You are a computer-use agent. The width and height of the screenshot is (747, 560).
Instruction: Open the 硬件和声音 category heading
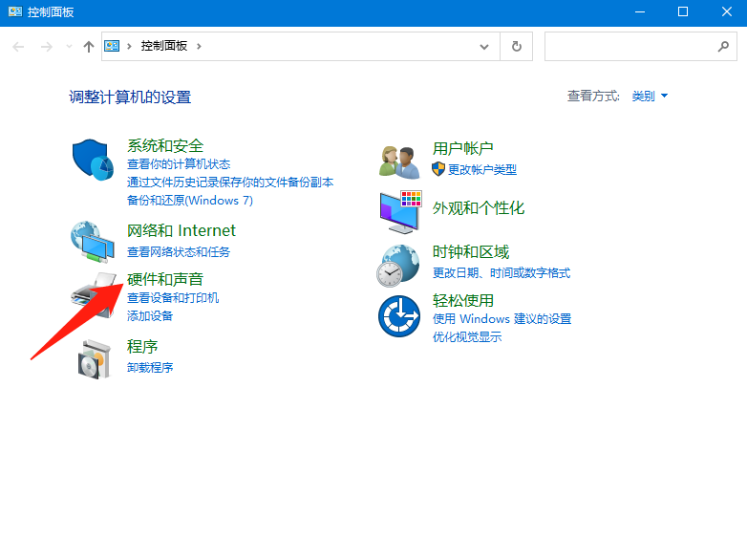click(165, 279)
